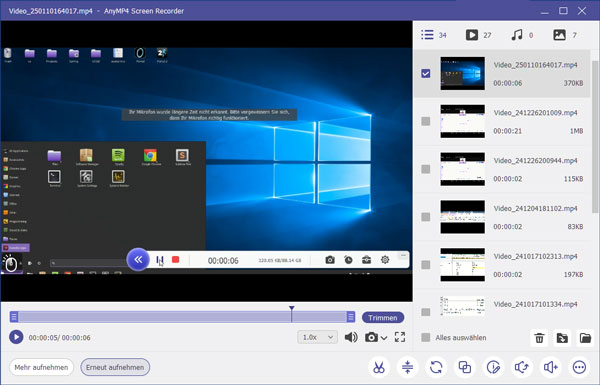
Task: Show all 34 recordings list tab
Action: 434,35
